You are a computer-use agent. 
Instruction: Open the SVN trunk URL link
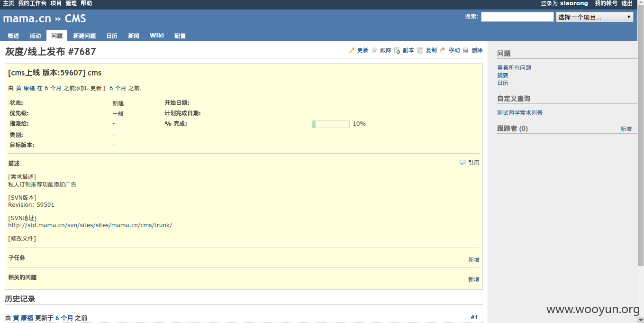(90, 225)
